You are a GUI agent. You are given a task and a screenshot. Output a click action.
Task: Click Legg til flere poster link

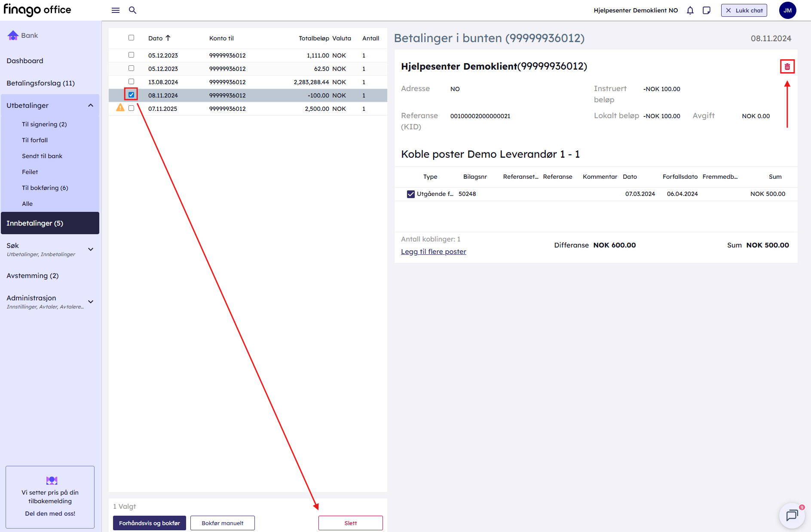tap(433, 252)
